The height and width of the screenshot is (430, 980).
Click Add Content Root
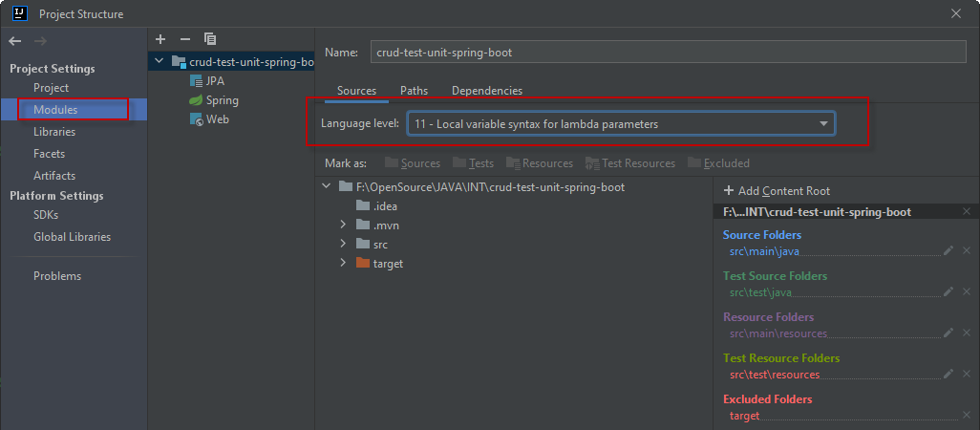[777, 190]
